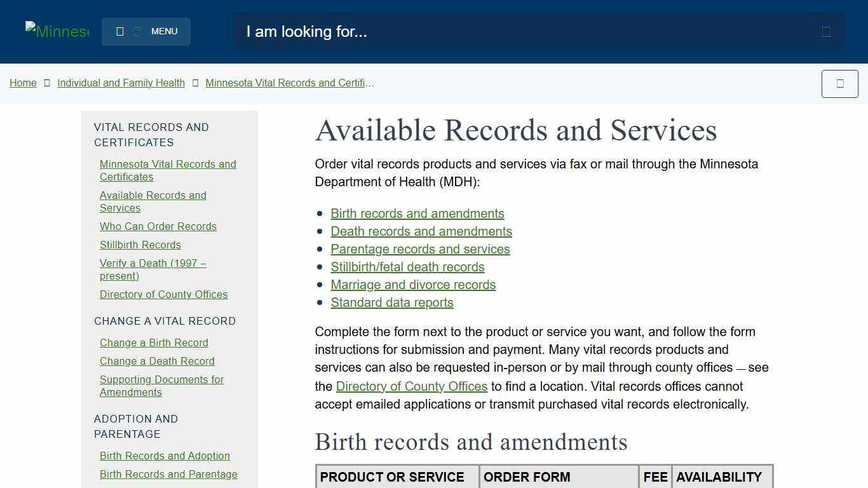Select Home in the breadcrumb trail
This screenshot has height=488, width=868.
click(x=23, y=83)
